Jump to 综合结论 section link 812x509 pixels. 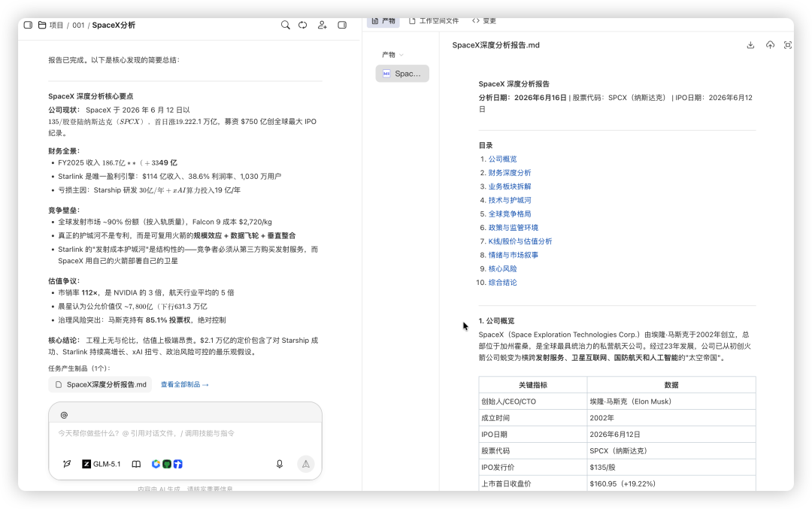point(502,283)
